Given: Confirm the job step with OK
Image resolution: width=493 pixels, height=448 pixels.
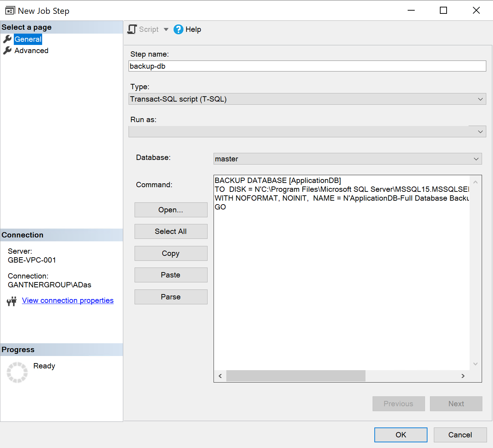Looking at the screenshot, I should [401, 435].
